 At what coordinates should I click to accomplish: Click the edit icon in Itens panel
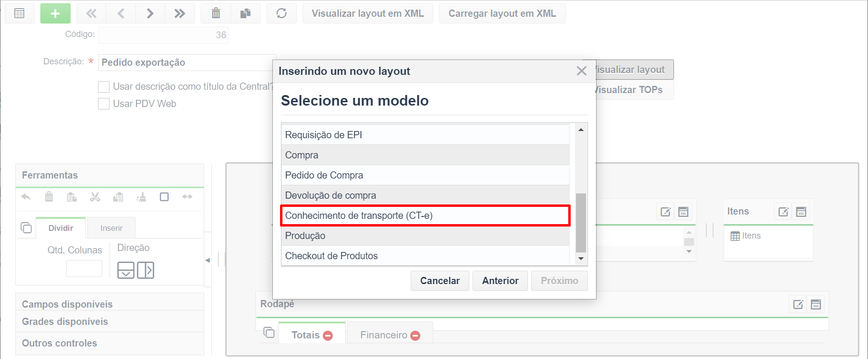point(783,212)
